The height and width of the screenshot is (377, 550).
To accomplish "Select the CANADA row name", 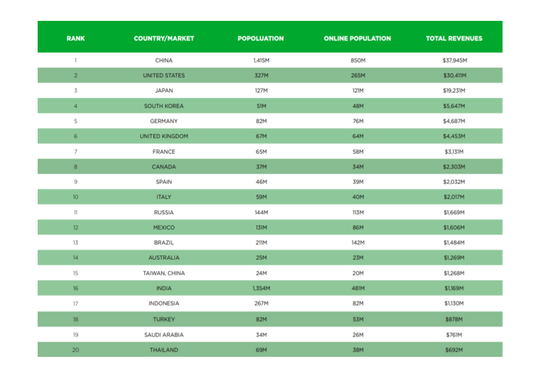I will point(164,167).
